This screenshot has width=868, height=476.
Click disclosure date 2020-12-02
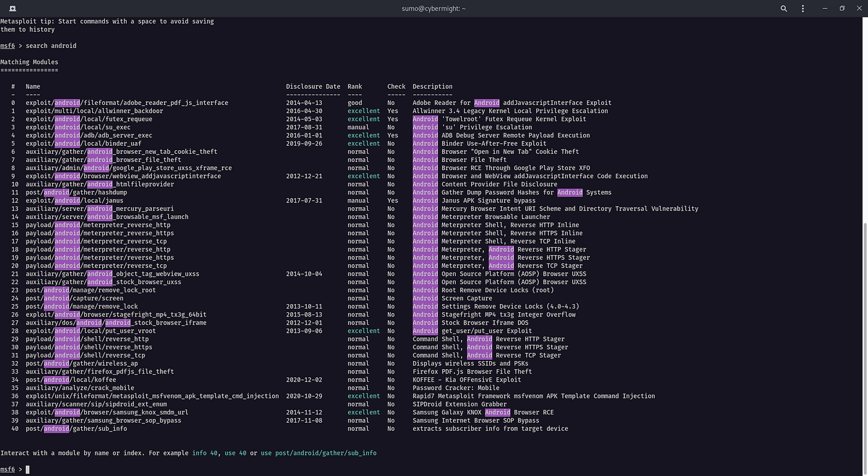tap(304, 380)
